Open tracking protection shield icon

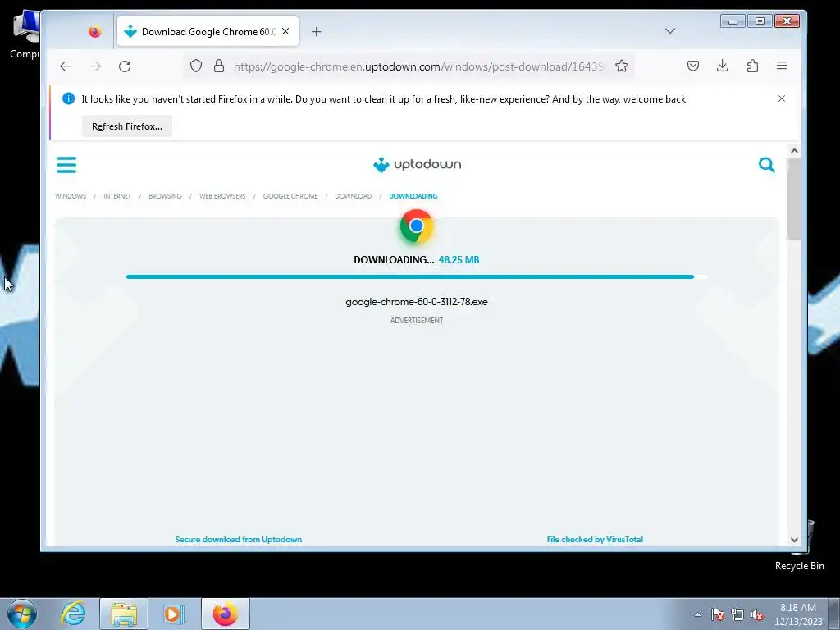pos(196,66)
